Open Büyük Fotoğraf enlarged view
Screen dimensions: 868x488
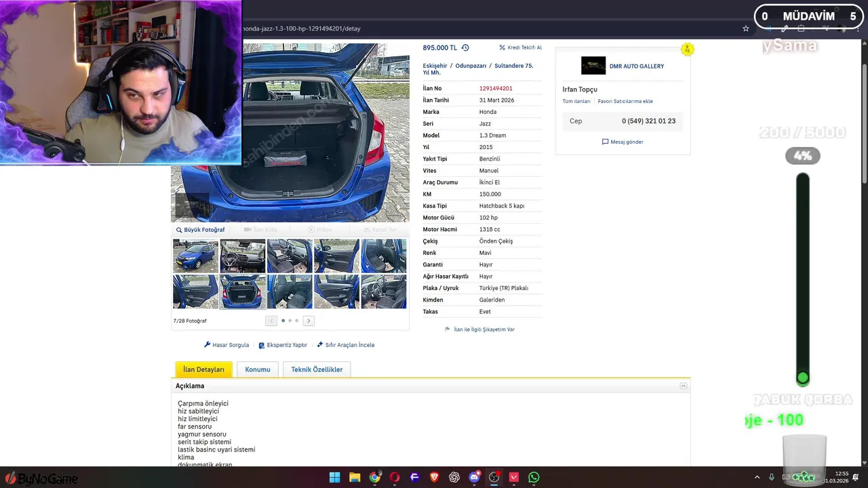(x=200, y=230)
